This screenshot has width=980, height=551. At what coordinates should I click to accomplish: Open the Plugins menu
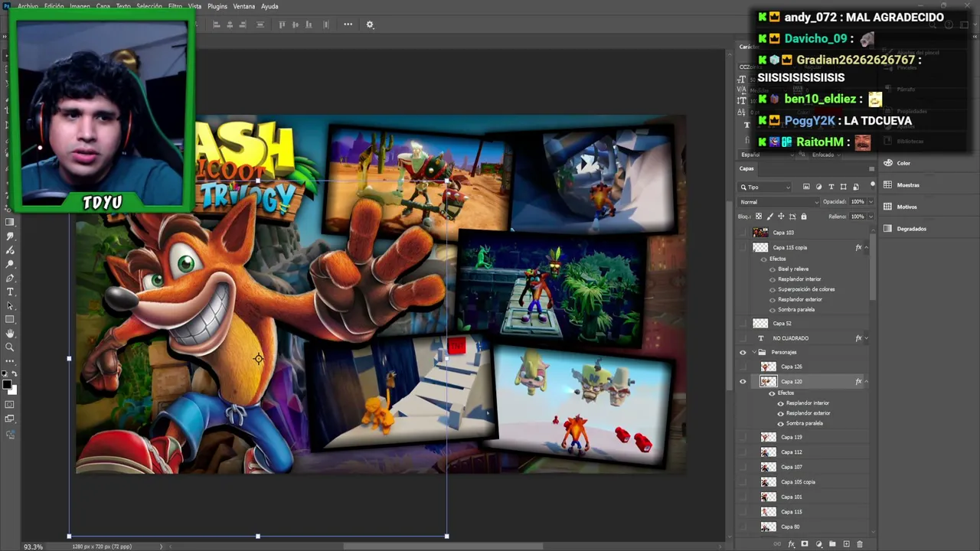coord(217,6)
